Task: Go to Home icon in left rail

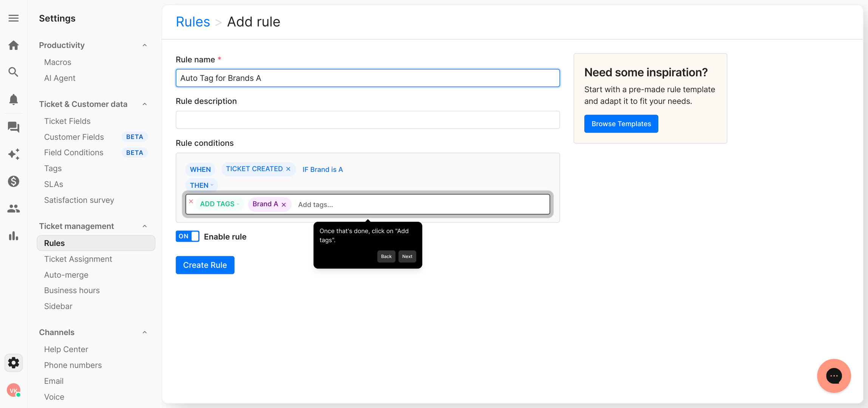Action: pyautogui.click(x=14, y=45)
